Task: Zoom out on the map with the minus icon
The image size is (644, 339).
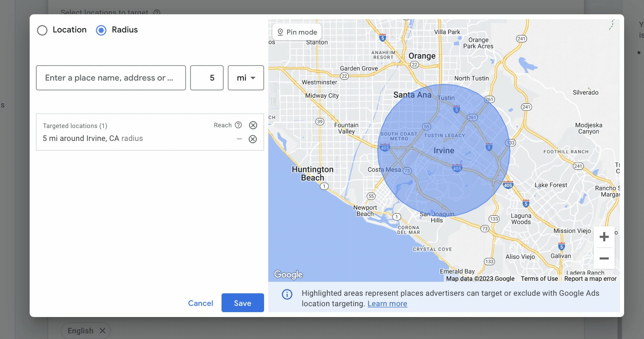Action: point(604,258)
